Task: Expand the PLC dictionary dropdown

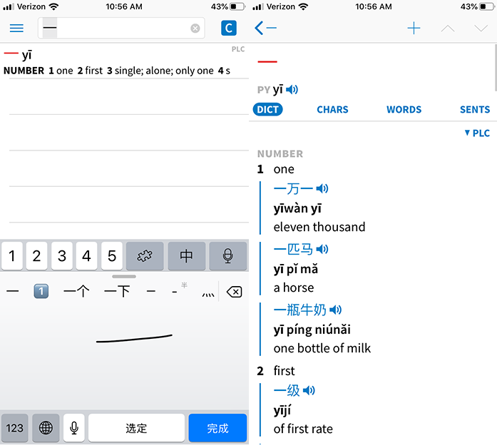Action: click(477, 133)
